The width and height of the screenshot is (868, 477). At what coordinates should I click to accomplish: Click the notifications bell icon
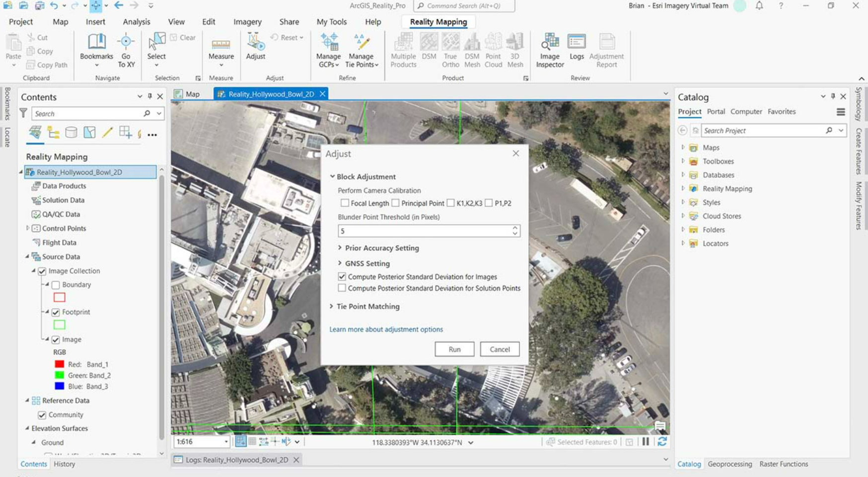[x=759, y=6]
